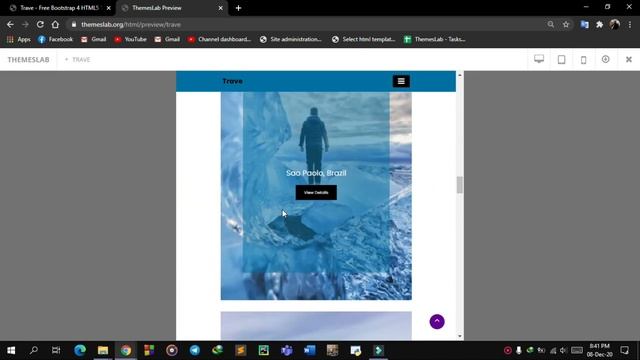
Task: Bookmark this page with the star
Action: (x=566, y=24)
